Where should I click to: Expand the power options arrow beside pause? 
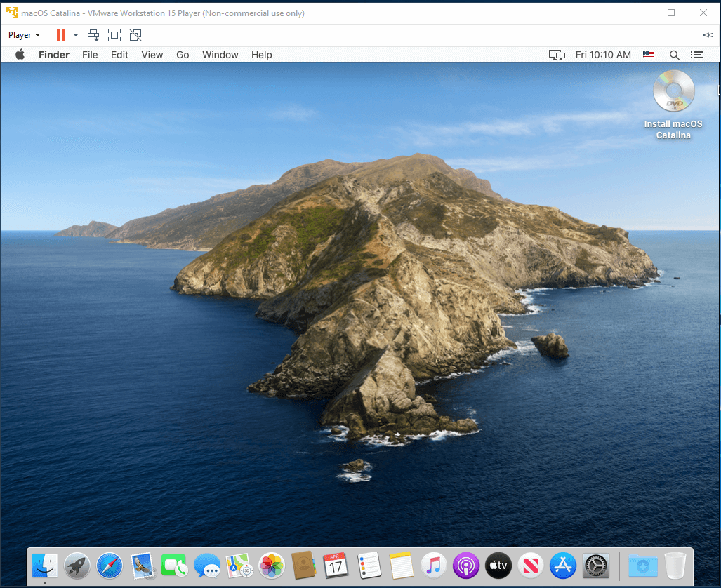[x=76, y=35]
